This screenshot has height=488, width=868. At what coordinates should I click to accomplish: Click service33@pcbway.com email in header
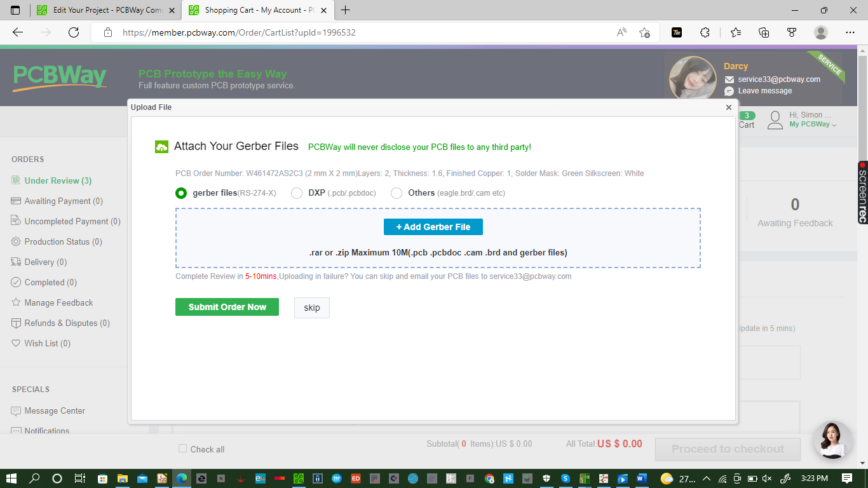coord(779,79)
